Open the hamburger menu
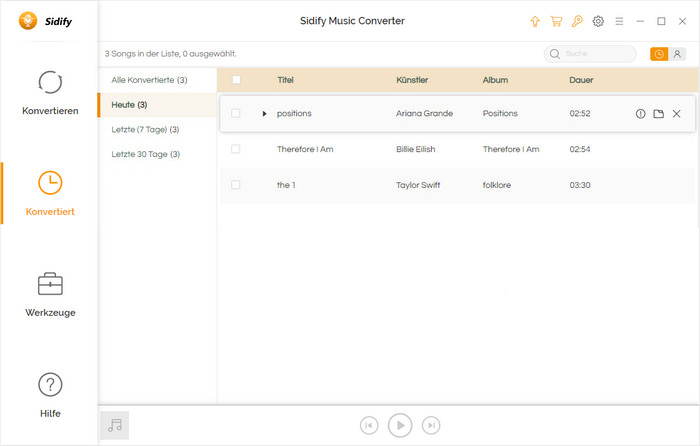The width and height of the screenshot is (700, 446). (x=619, y=21)
